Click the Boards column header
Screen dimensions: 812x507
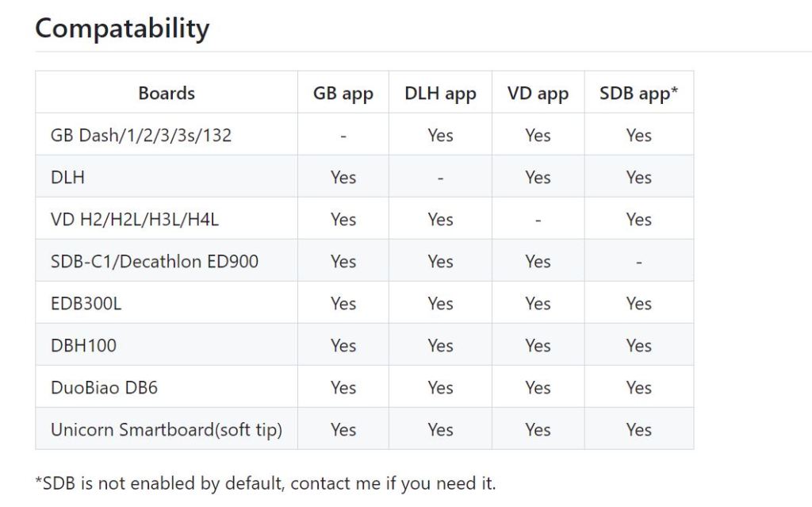(167, 93)
